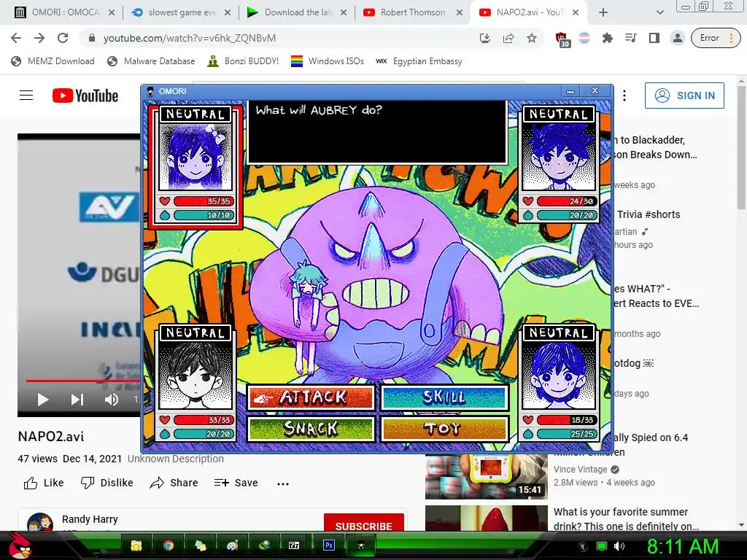Close the Robert Thomson tab
This screenshot has width=747, height=560.
pos(460,13)
